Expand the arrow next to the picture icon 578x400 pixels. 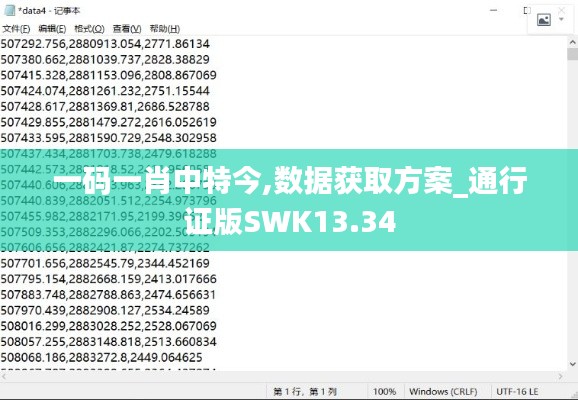[561, 19]
